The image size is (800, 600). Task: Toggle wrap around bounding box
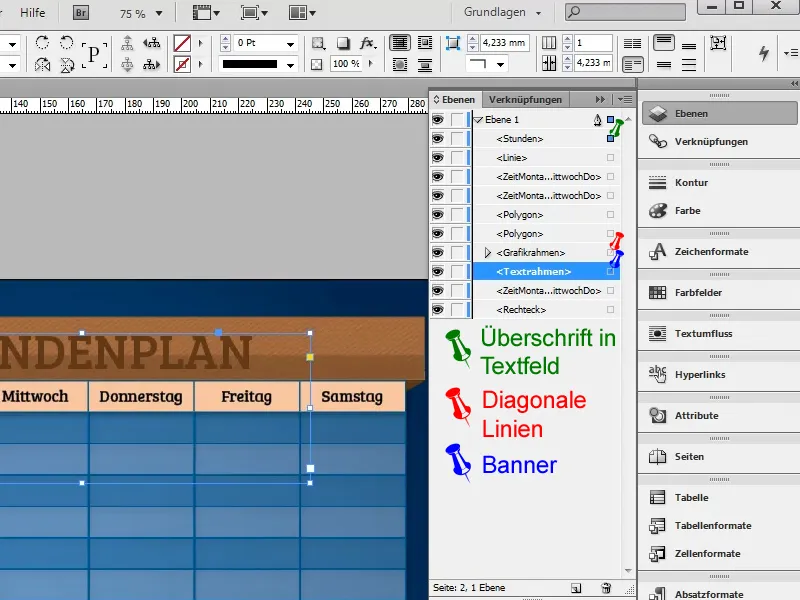click(424, 43)
